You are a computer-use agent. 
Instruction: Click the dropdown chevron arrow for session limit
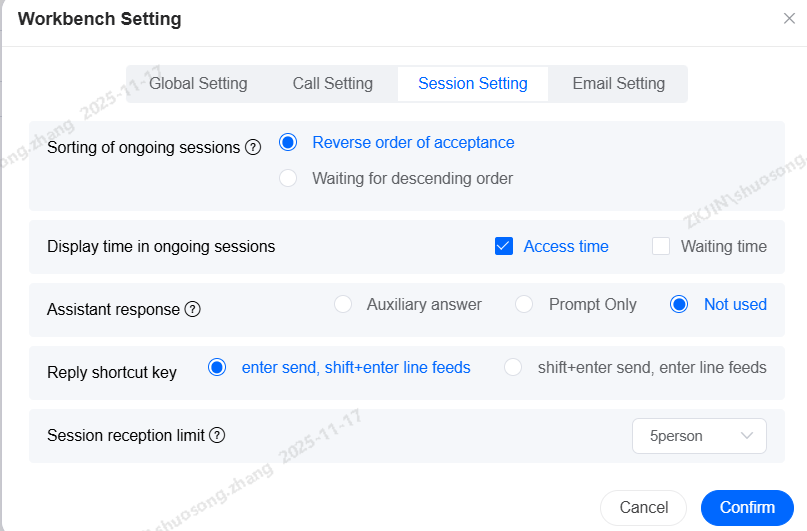pyautogui.click(x=746, y=436)
